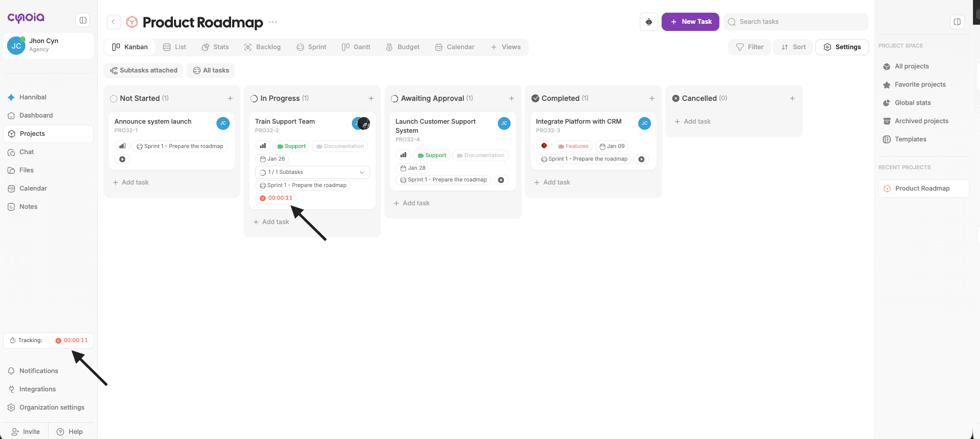Click red urgent priority icon on Integrate Platform card
This screenshot has height=439, width=980.
click(x=543, y=146)
